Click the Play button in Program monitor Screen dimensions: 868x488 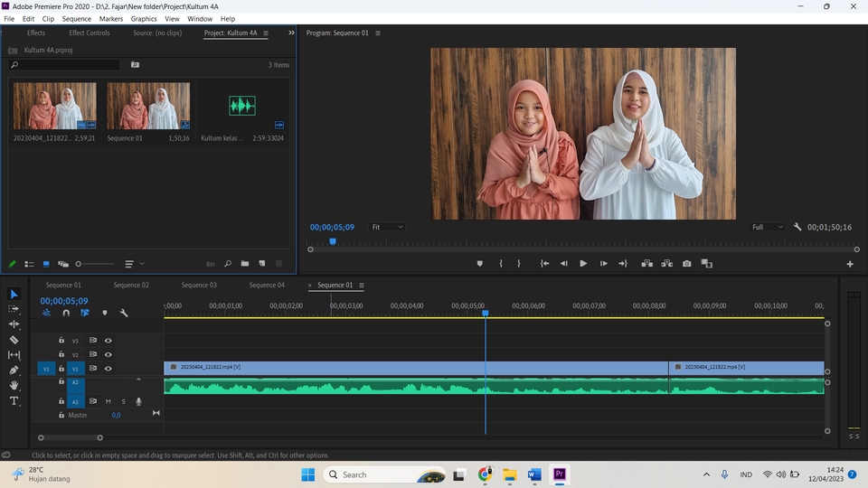coord(583,263)
